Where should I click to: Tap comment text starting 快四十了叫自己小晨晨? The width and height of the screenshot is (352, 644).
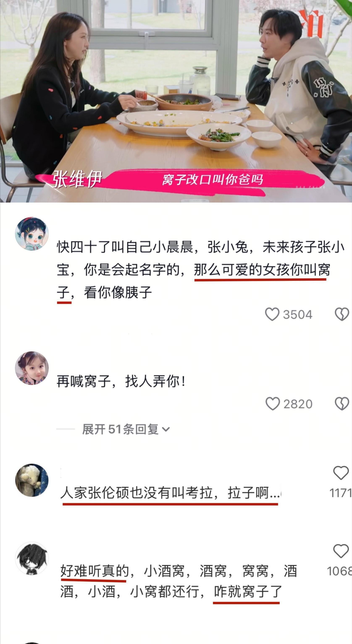(201, 270)
